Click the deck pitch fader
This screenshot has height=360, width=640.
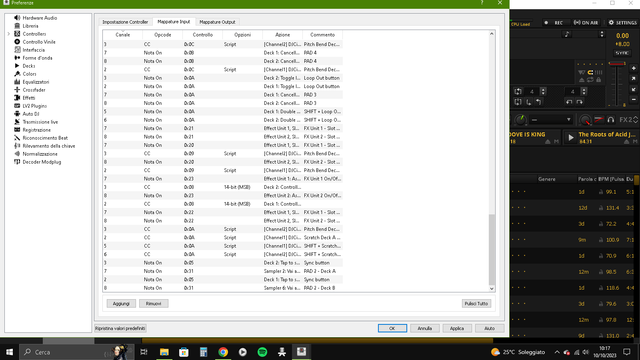pos(617,64)
